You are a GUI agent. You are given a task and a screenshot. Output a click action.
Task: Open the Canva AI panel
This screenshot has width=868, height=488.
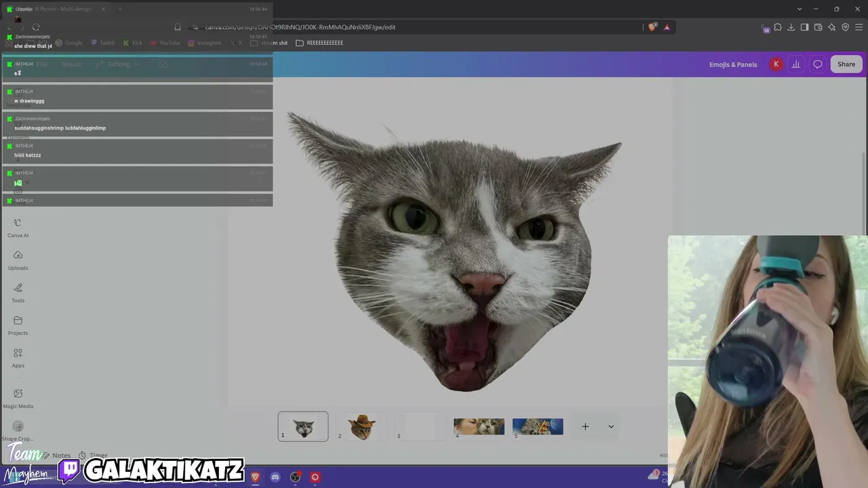(18, 228)
